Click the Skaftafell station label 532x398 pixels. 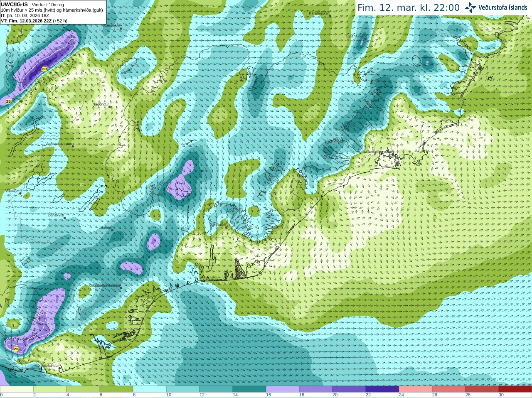(x=217, y=225)
